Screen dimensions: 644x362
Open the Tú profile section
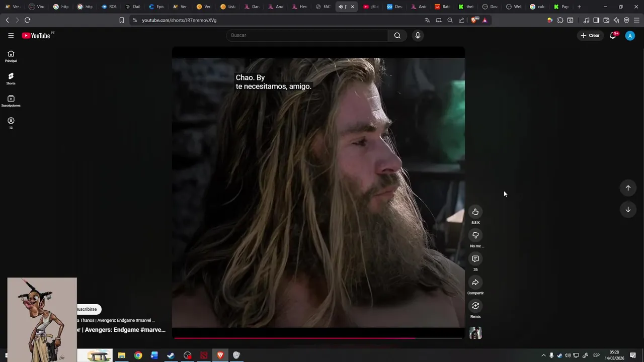(11, 123)
